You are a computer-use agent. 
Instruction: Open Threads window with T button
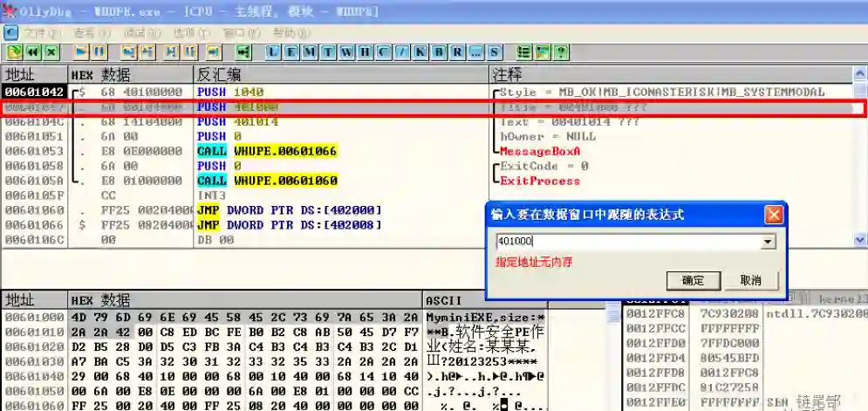(x=329, y=52)
